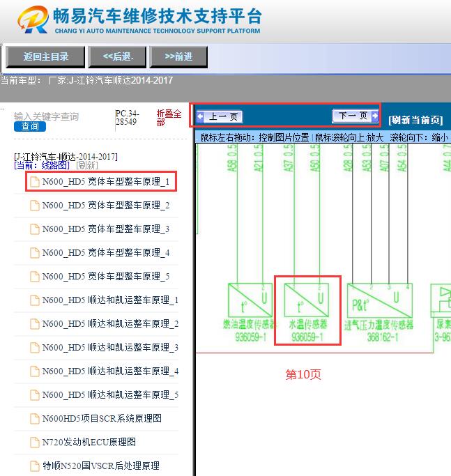Viewport: 451px width, 476px height.
Task: Click document icon beside 宽体车型整车原理_4
Action: pyautogui.click(x=35, y=252)
